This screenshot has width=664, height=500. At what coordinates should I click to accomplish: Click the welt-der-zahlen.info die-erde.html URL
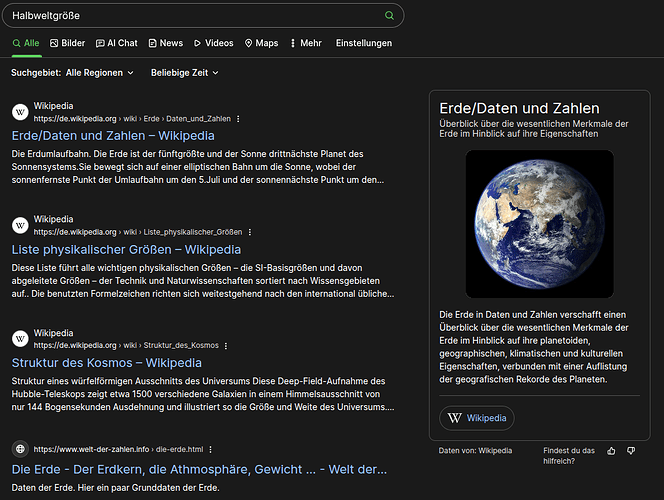click(118, 449)
